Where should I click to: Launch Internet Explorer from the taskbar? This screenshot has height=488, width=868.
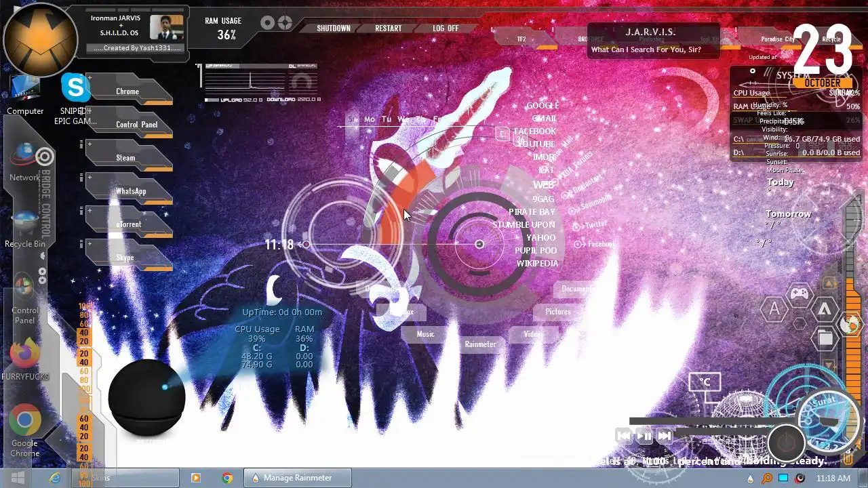pos(55,478)
